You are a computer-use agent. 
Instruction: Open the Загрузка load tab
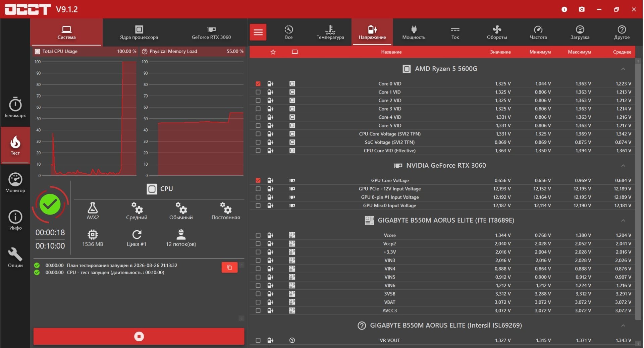[580, 32]
